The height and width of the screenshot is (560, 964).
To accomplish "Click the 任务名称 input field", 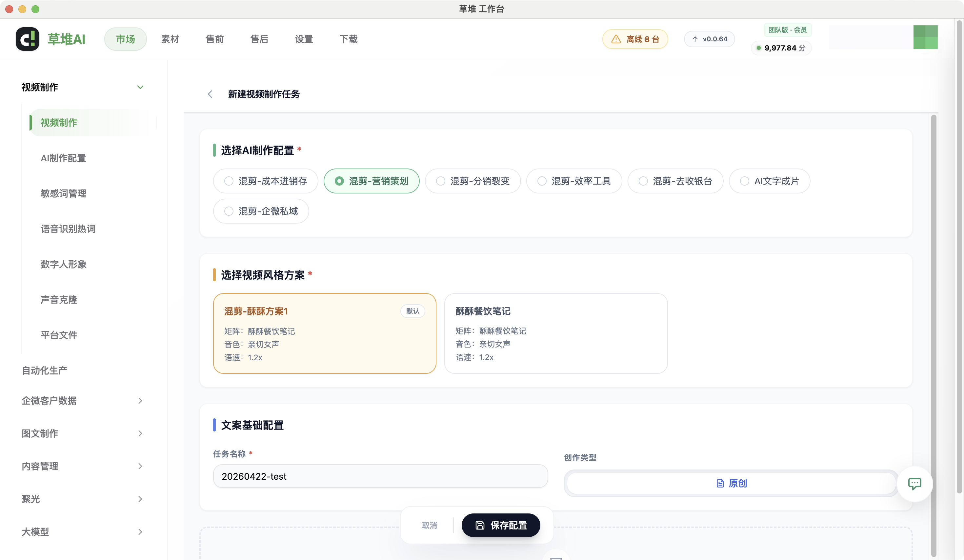I will pos(380,476).
